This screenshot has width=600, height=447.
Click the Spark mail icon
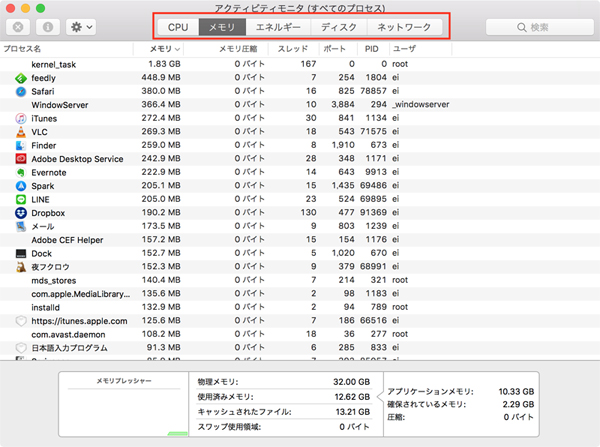pyautogui.click(x=21, y=186)
